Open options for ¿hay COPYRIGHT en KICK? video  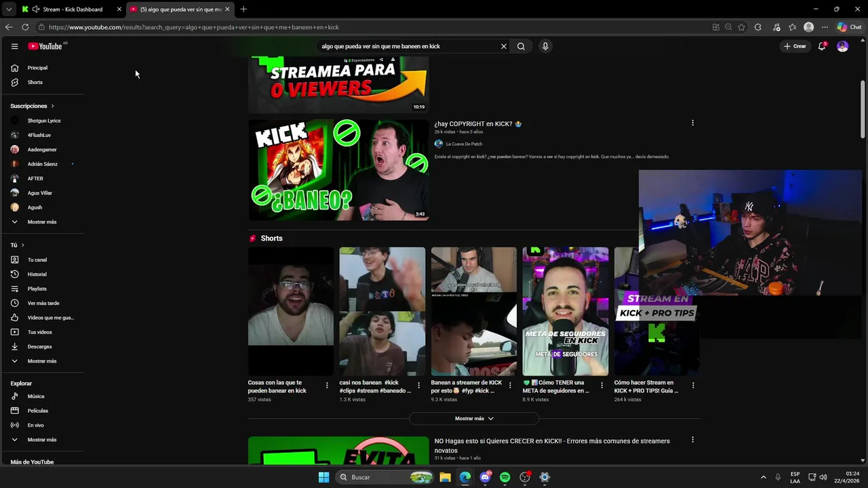[692, 123]
